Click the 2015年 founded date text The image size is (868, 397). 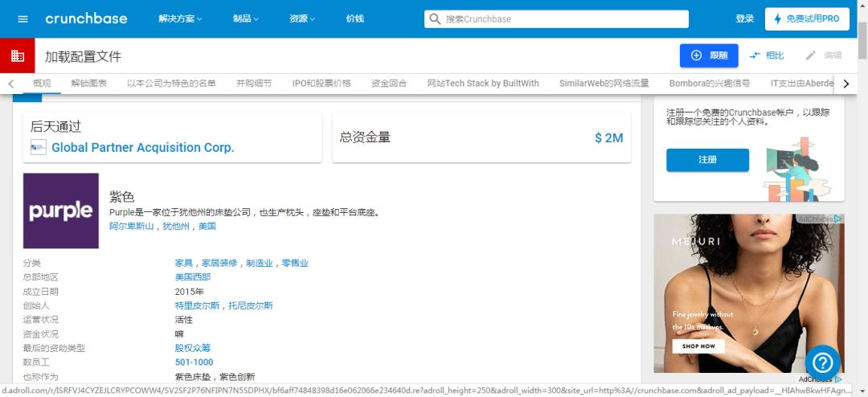point(190,291)
